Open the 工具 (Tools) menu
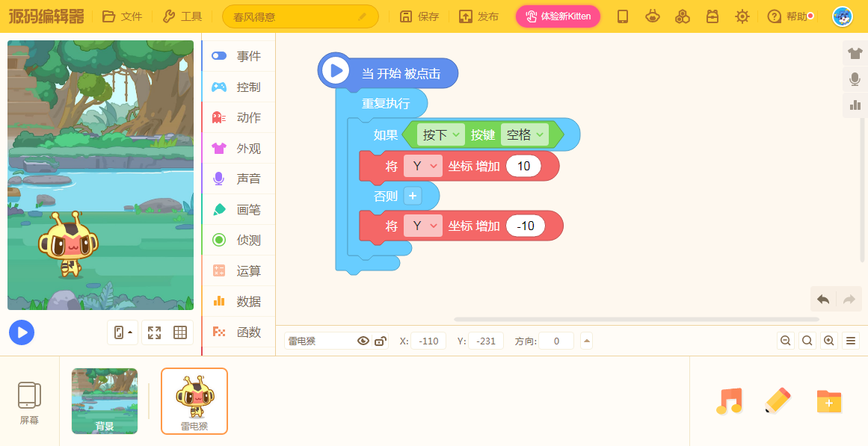Viewport: 868px width, 446px height. pos(182,16)
